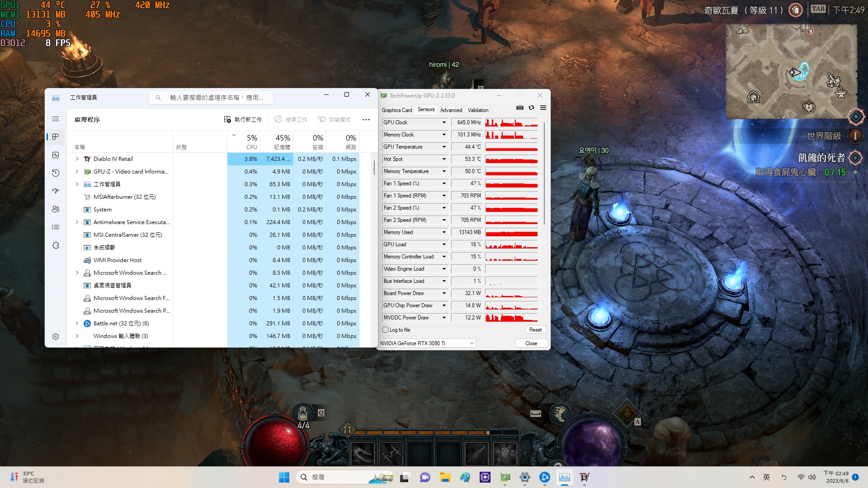Click Efficiency mode button (效能模式)

point(335,119)
